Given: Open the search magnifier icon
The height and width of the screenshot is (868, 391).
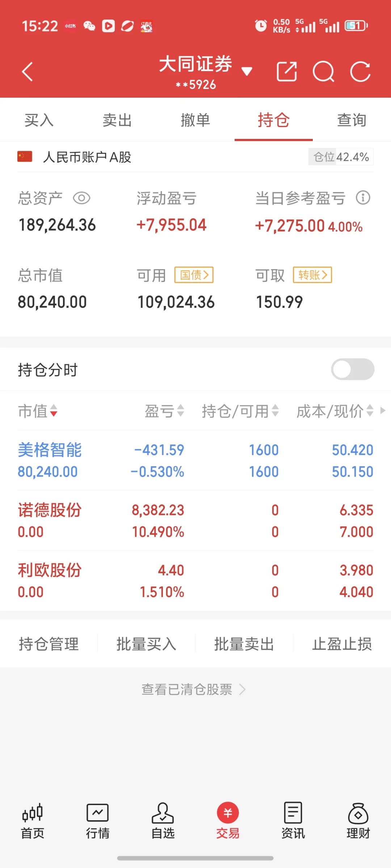Looking at the screenshot, I should tap(323, 72).
